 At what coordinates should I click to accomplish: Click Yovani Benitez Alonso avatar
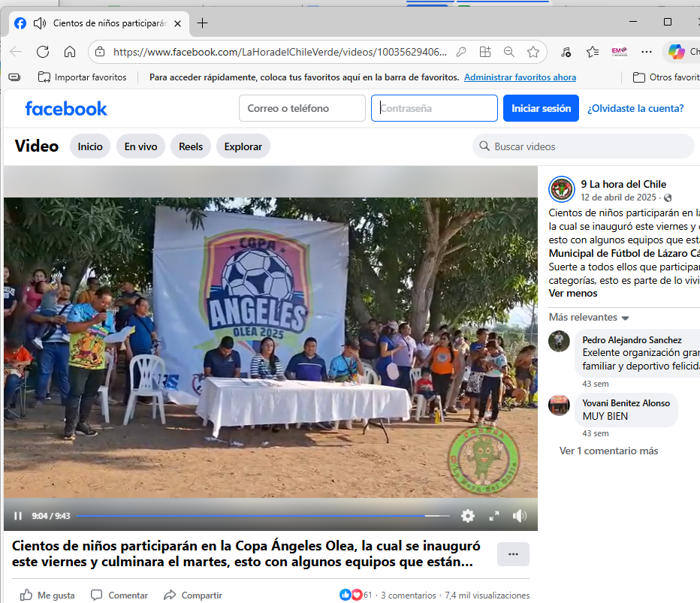coord(559,406)
